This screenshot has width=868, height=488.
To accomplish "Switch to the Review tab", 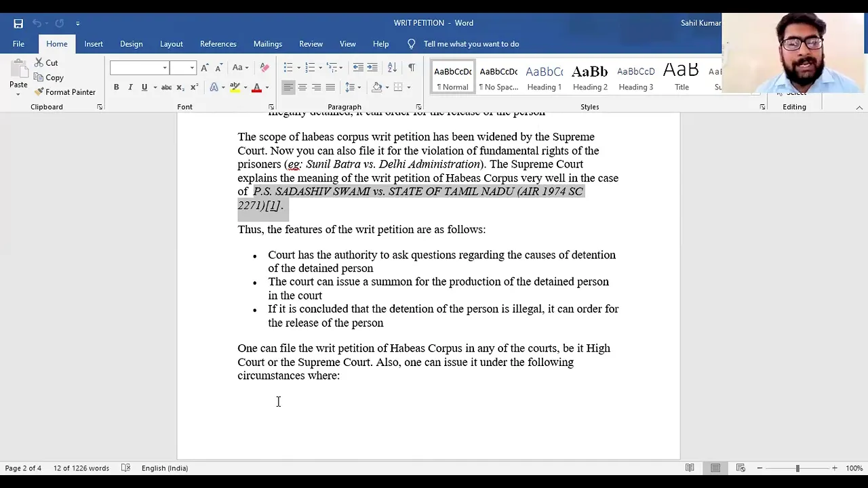I will point(311,44).
